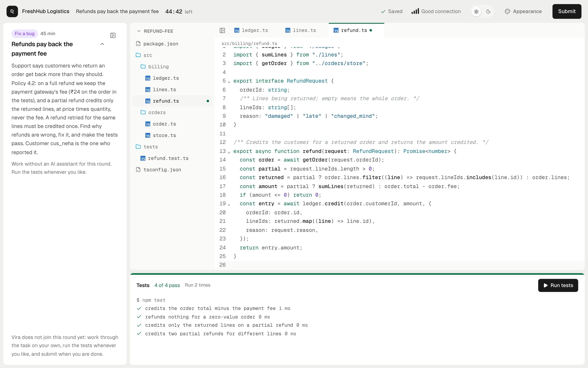Image resolution: width=588 pixels, height=368 pixels.
Task: Collapse the task title chevron
Action: click(x=102, y=44)
